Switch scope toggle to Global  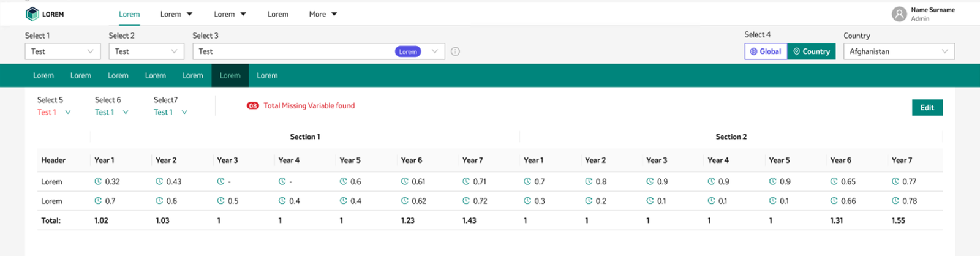(x=766, y=51)
